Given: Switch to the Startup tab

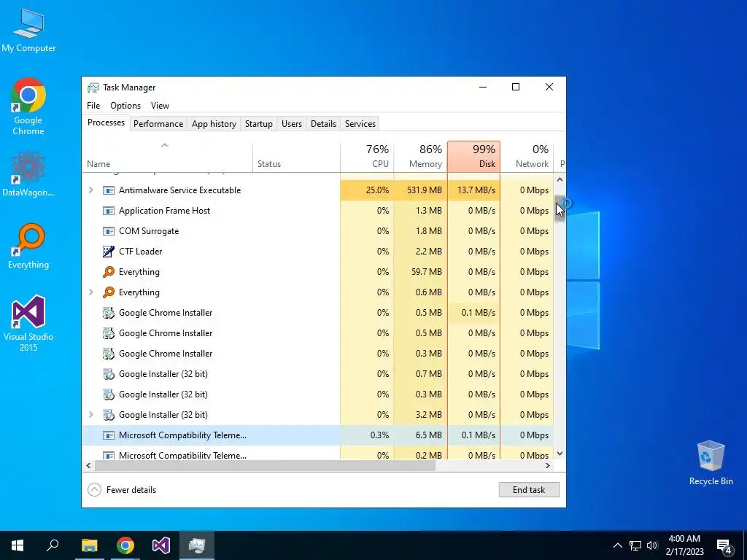Looking at the screenshot, I should point(259,124).
